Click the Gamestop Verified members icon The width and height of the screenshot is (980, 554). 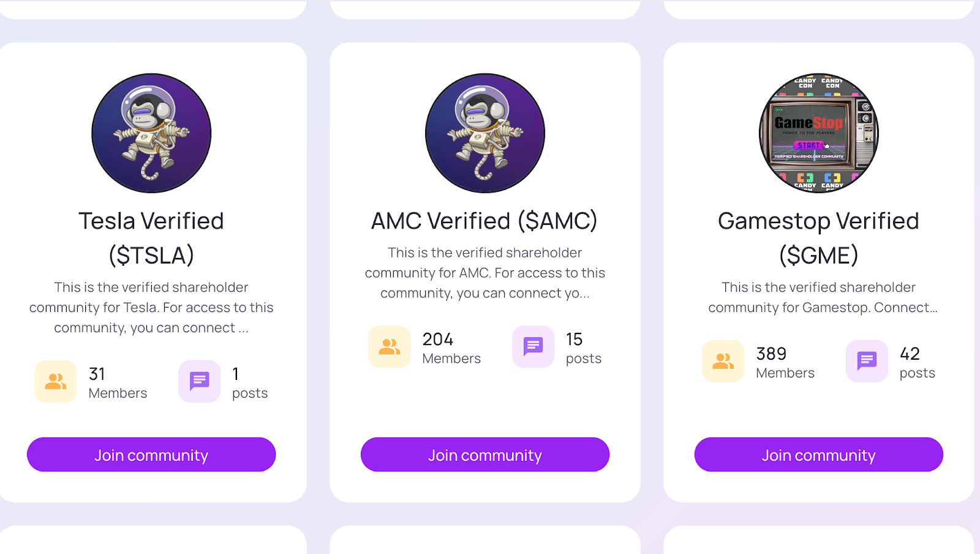(x=723, y=361)
